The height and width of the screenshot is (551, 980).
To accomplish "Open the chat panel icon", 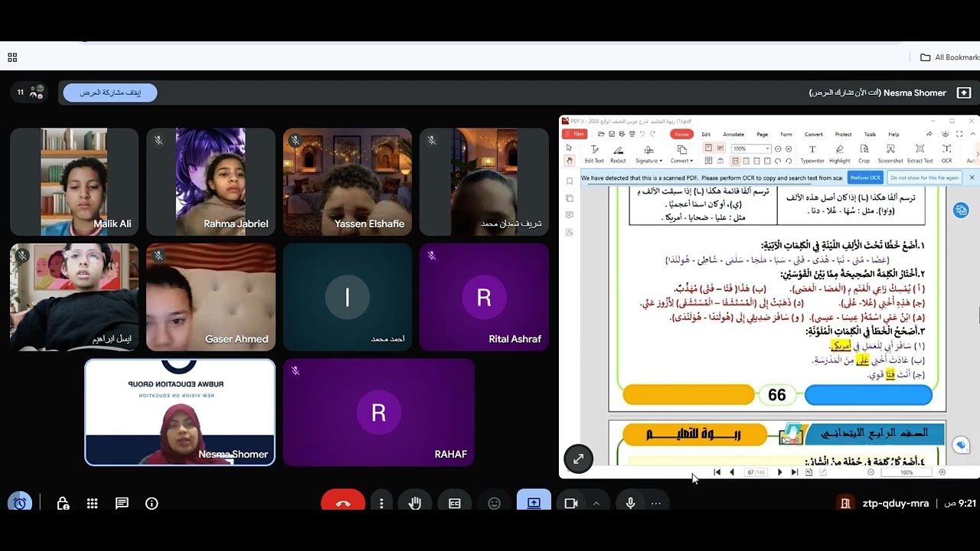I will (122, 503).
